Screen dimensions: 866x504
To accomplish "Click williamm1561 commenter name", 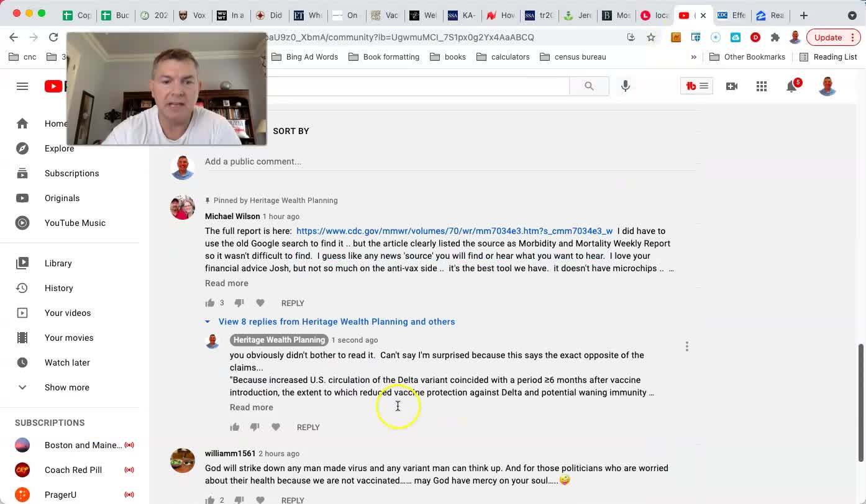I will coord(230,453).
